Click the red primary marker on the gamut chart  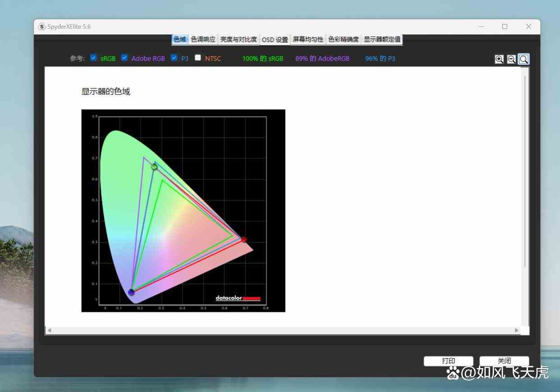click(x=243, y=239)
